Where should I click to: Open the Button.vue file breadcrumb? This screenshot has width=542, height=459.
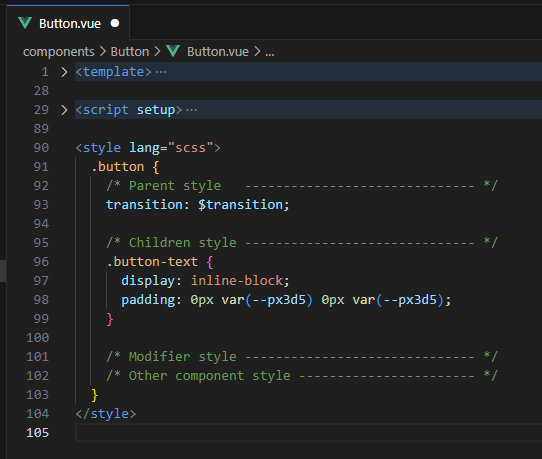pos(218,52)
